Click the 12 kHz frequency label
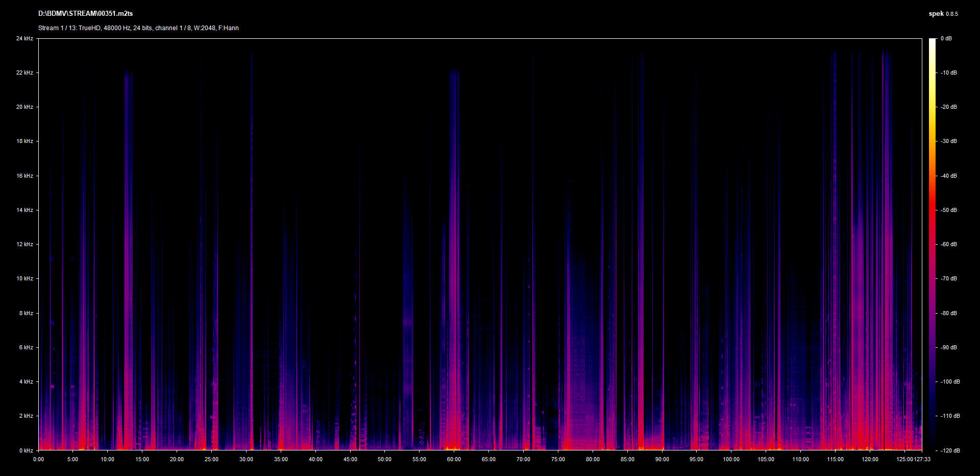The height and width of the screenshot is (476, 980). click(x=24, y=244)
